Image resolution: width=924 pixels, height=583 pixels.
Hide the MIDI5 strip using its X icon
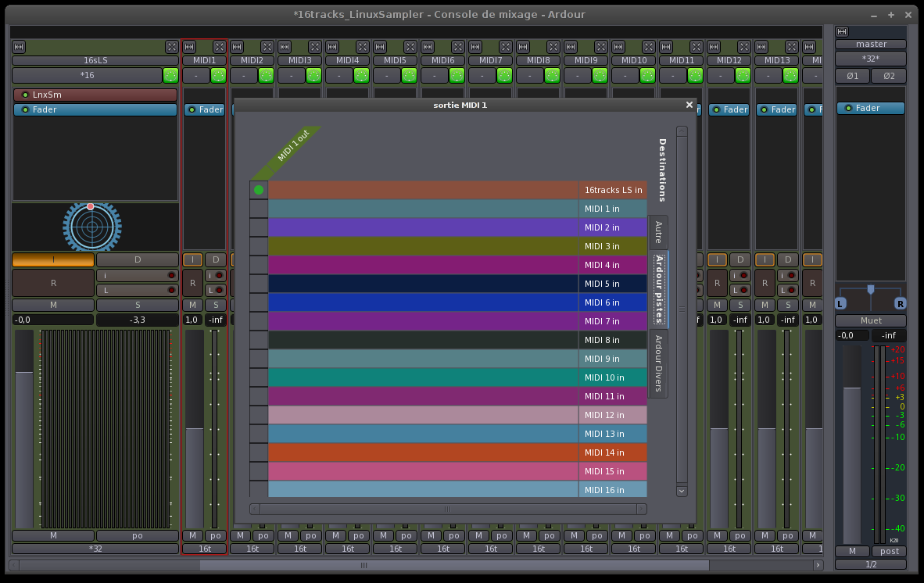coord(410,47)
